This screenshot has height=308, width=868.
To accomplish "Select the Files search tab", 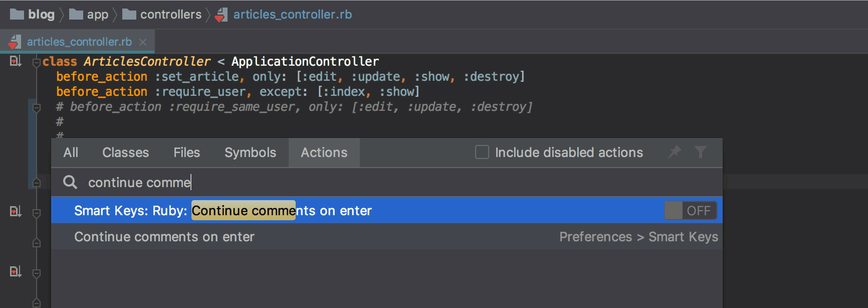I will pyautogui.click(x=186, y=152).
